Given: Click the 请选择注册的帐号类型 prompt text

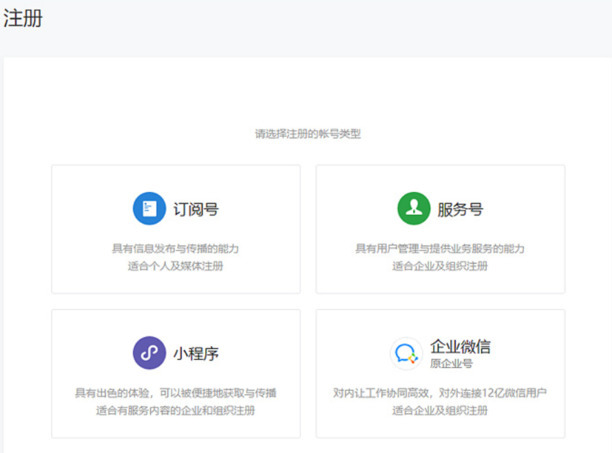Looking at the screenshot, I should [x=307, y=132].
